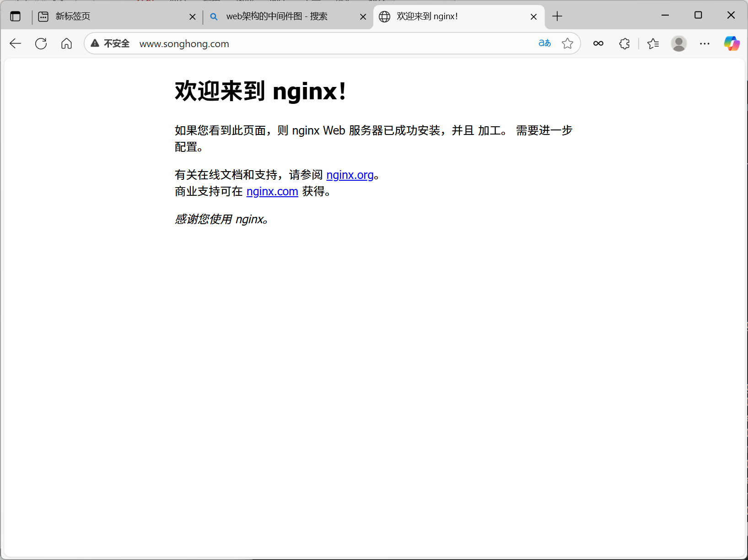Add this page to favorites
Viewport: 748px width, 560px height.
567,43
